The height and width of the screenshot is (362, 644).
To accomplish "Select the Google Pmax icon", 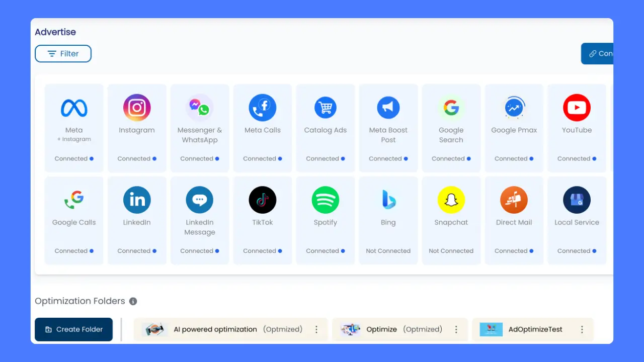I will tap(514, 108).
